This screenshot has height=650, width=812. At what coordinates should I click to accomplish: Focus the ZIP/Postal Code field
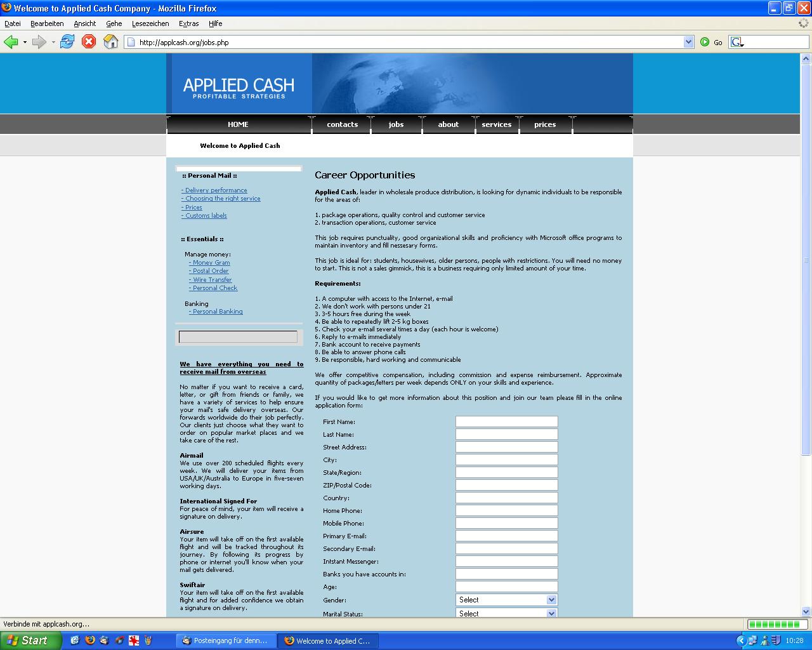(x=507, y=485)
